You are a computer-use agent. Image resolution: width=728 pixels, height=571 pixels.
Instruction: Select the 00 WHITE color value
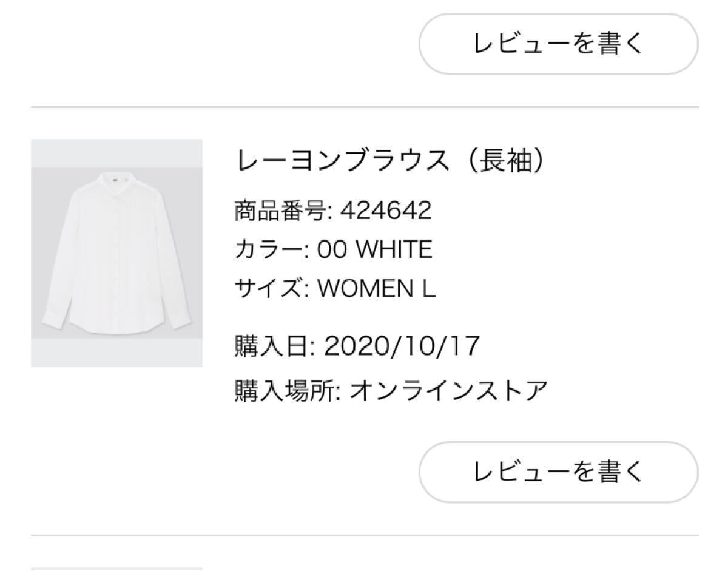[x=376, y=250]
